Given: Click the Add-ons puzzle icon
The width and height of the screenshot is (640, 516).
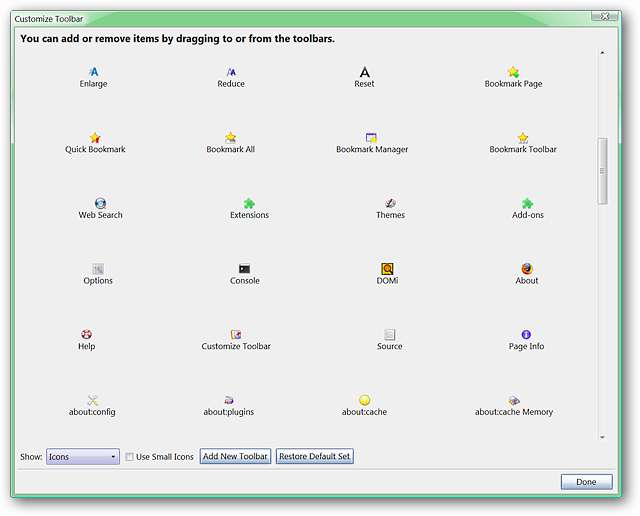Looking at the screenshot, I should 527,203.
